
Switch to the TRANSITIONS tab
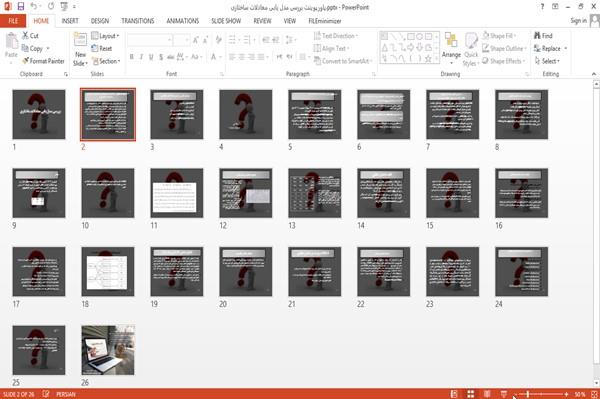coord(138,21)
